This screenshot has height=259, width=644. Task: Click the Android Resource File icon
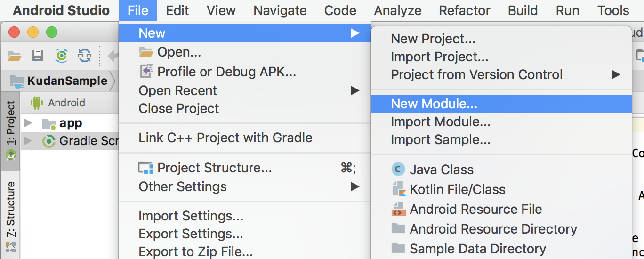[x=398, y=209]
